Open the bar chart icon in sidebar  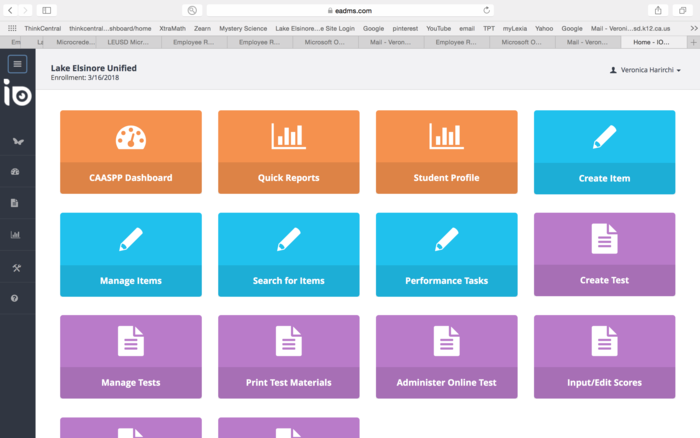click(x=16, y=235)
